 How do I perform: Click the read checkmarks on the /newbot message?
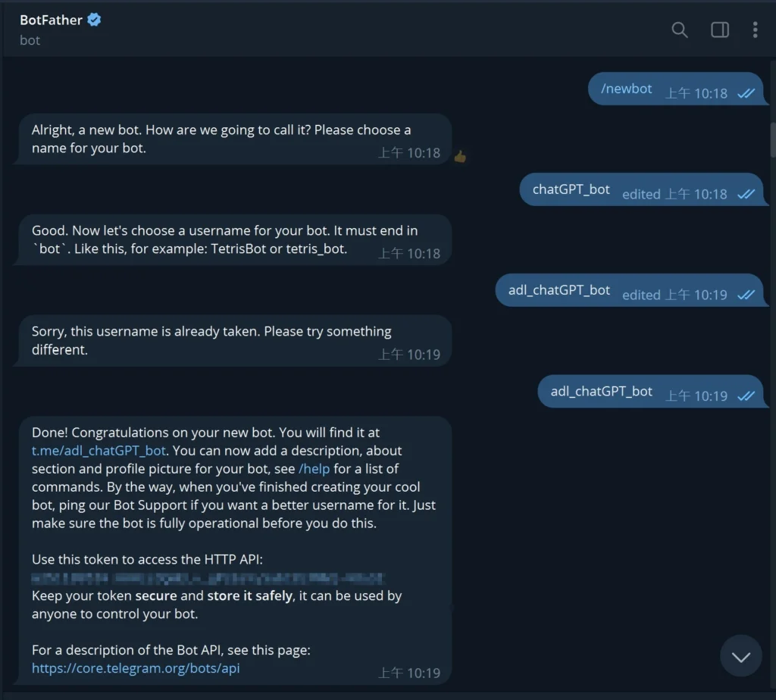point(746,93)
